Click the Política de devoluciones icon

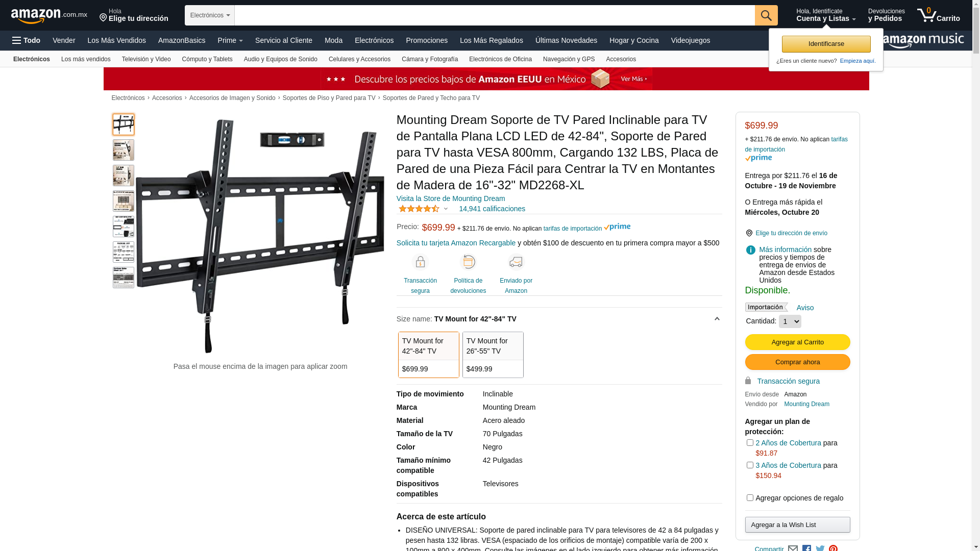pos(468,262)
